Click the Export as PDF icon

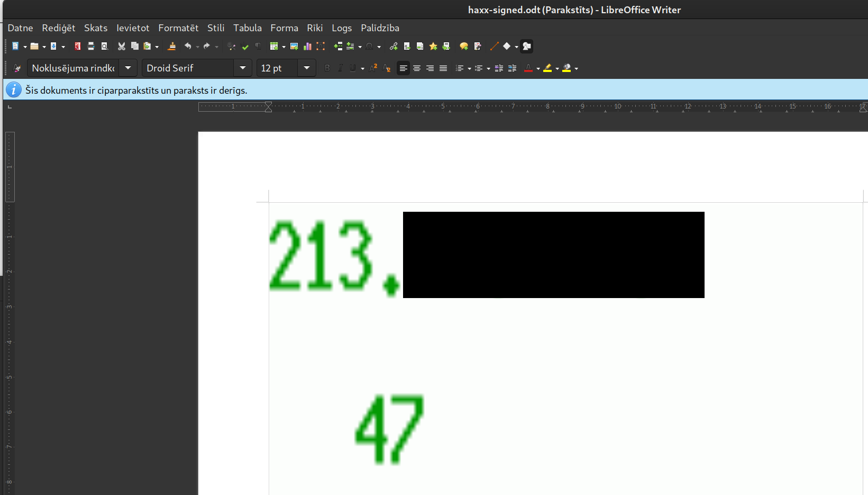coord(78,47)
